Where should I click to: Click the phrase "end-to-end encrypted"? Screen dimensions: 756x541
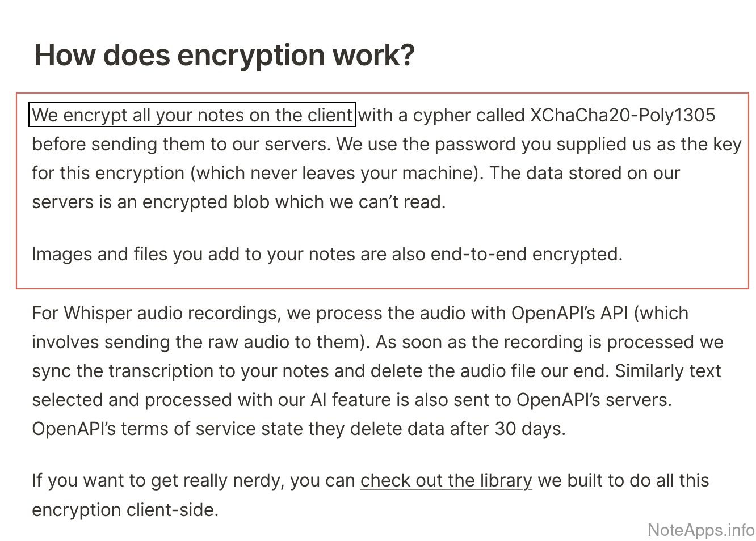coord(526,253)
